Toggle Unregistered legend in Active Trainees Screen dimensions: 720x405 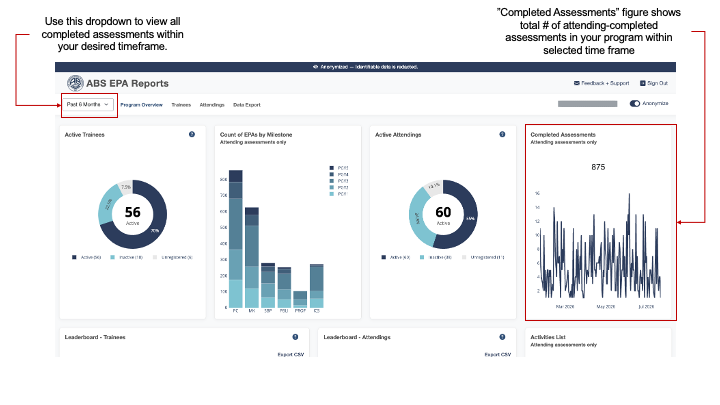tap(173, 258)
